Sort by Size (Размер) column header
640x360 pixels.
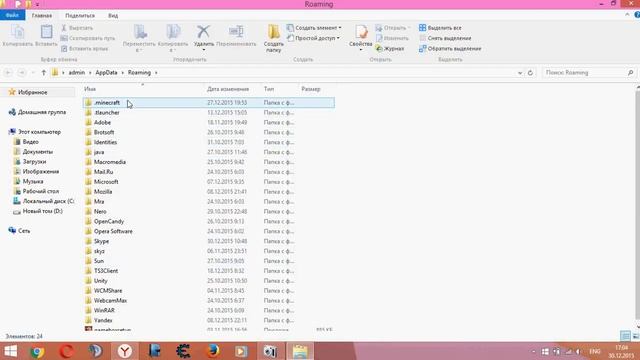tap(311, 89)
